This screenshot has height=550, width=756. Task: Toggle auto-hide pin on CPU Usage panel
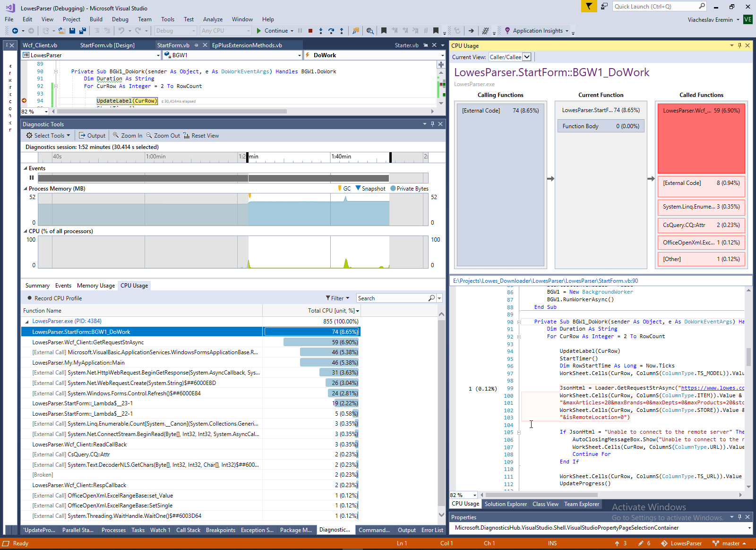pyautogui.click(x=739, y=45)
